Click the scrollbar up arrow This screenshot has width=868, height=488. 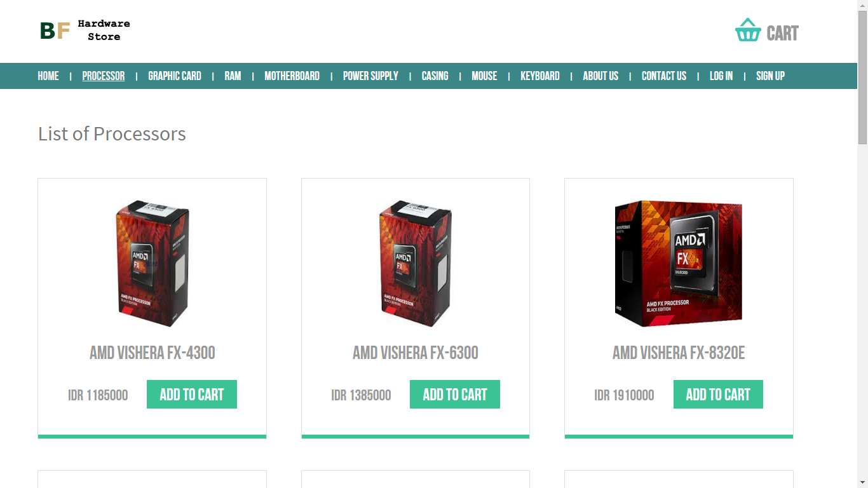click(x=862, y=5)
